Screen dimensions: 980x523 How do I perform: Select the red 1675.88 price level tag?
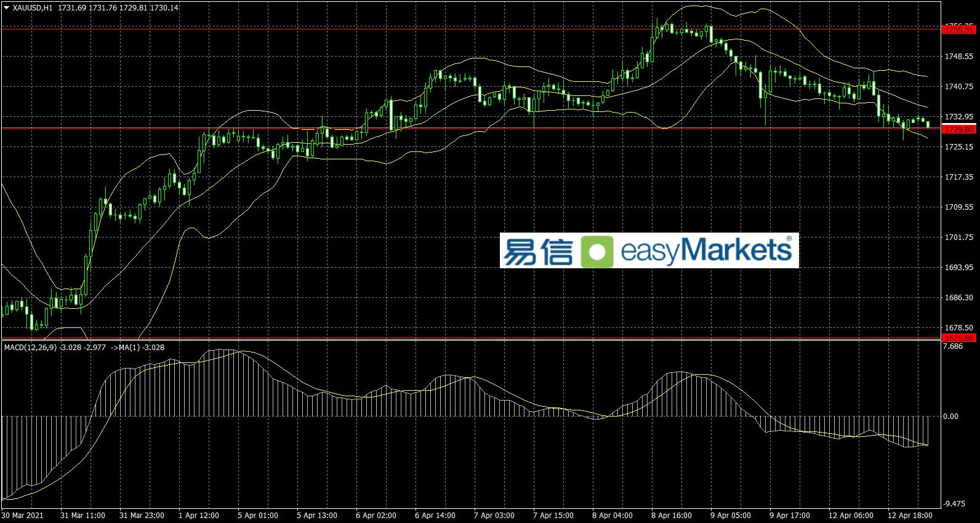click(x=958, y=338)
